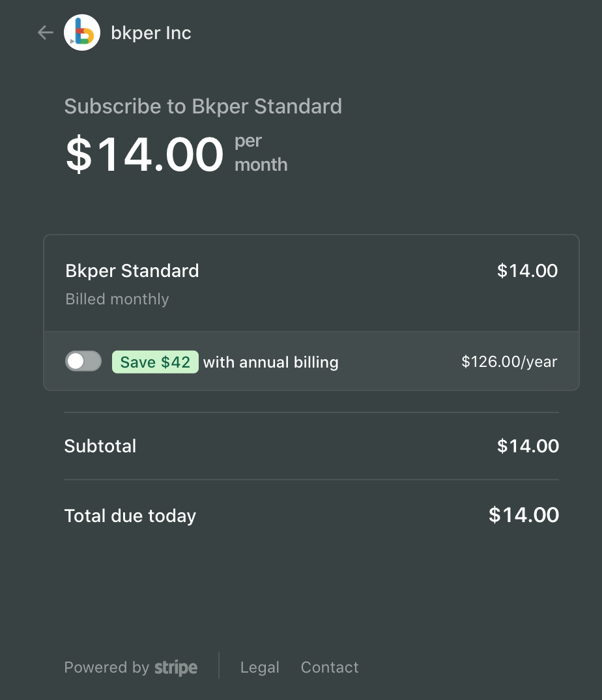Click the Powered by Stripe footer text
Image resolution: width=602 pixels, height=700 pixels.
click(130, 667)
